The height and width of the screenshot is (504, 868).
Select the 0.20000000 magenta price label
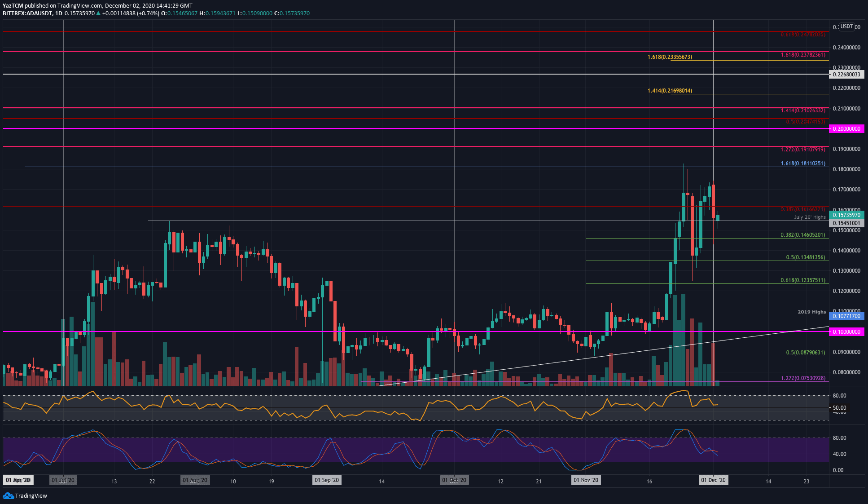click(x=846, y=129)
